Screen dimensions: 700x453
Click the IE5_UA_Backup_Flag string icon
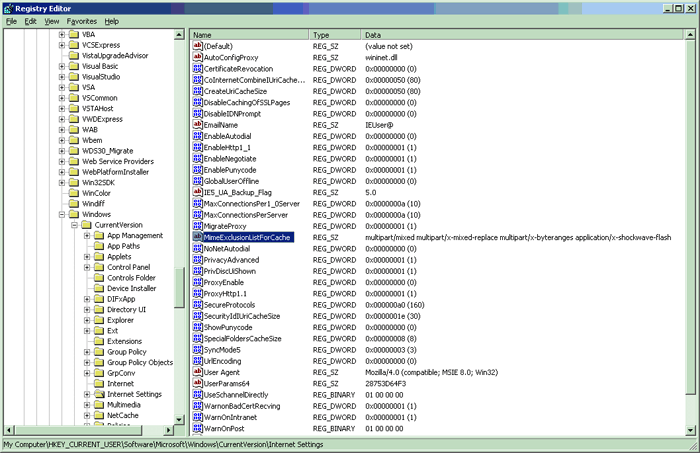click(197, 192)
